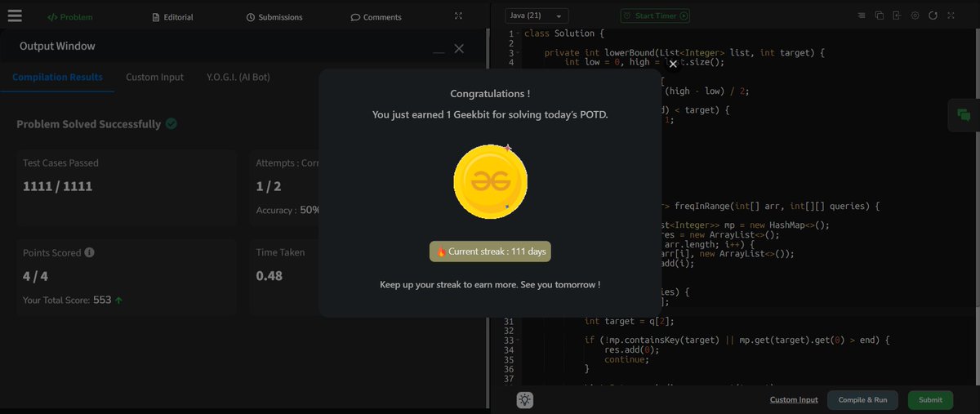This screenshot has height=414, width=980.
Task: Submit the solution
Action: [x=930, y=400]
